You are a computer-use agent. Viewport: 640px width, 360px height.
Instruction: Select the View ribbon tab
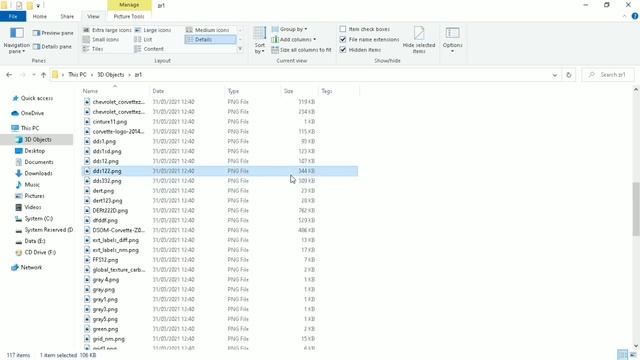[93, 16]
